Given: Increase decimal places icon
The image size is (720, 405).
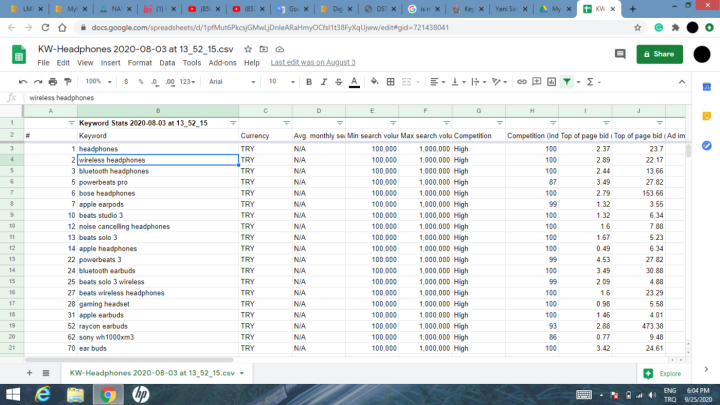Looking at the screenshot, I should point(170,82).
